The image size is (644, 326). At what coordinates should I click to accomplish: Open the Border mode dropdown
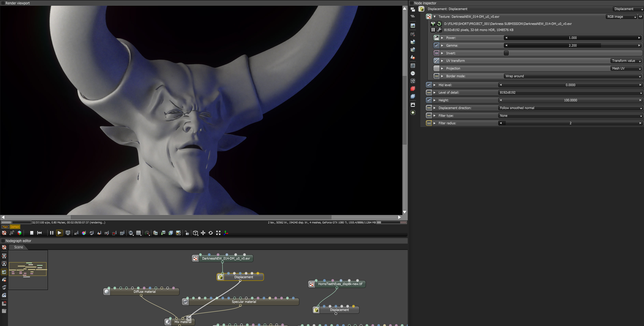[x=573, y=76]
